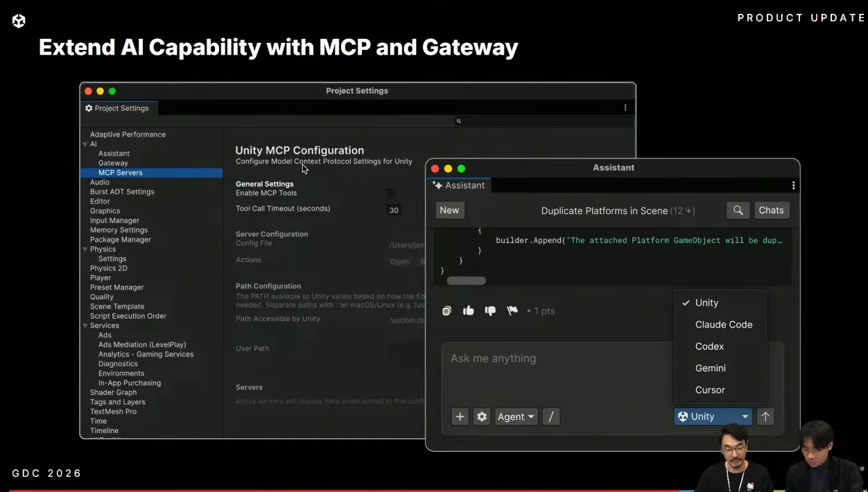This screenshot has height=492, width=868.
Task: Open assistant settings gear icon
Action: click(x=482, y=416)
